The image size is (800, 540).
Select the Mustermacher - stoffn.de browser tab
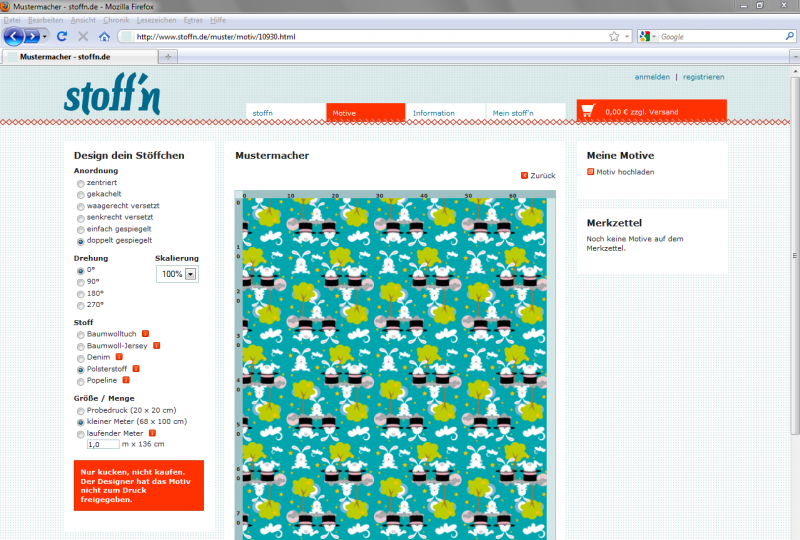pyautogui.click(x=82, y=57)
